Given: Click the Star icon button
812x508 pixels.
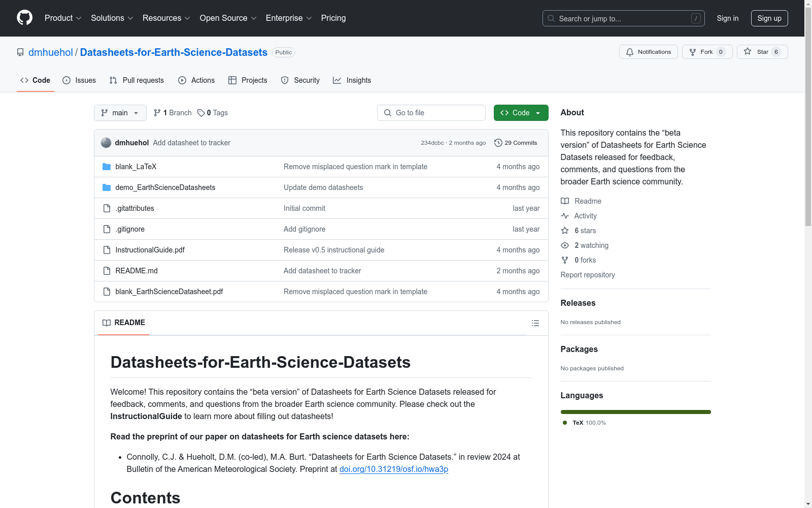Looking at the screenshot, I should (762, 52).
